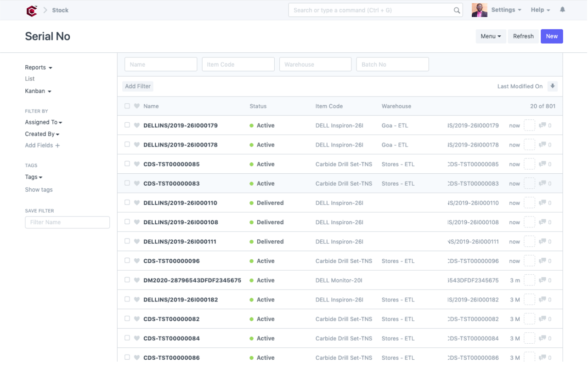Create a record with the New button
Viewport: 588px width, 369px height.
pyautogui.click(x=552, y=36)
